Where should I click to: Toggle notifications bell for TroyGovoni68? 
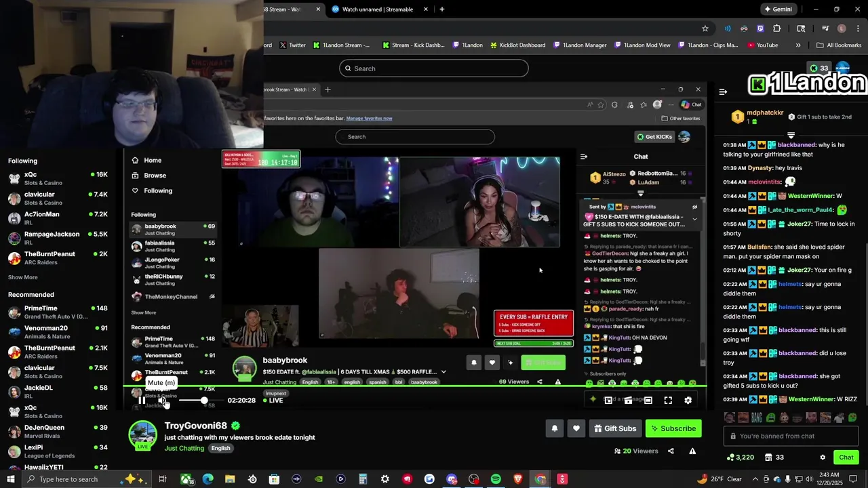point(555,428)
